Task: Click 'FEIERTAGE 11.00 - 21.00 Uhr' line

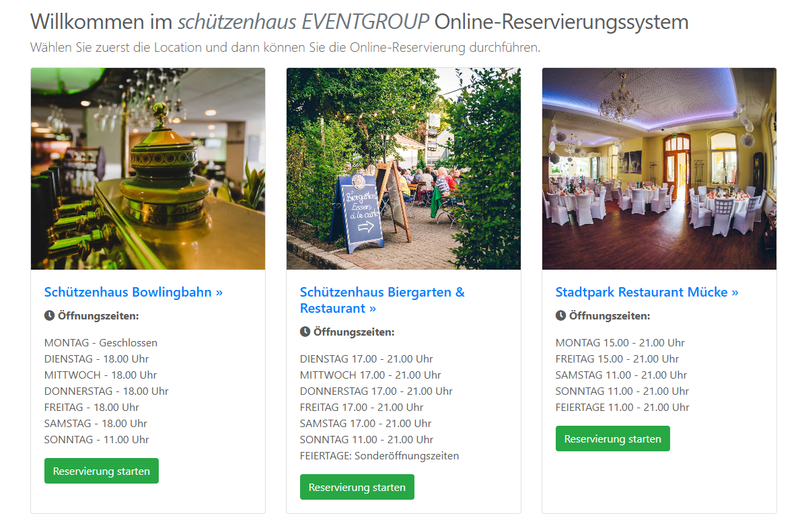Action: coord(622,407)
